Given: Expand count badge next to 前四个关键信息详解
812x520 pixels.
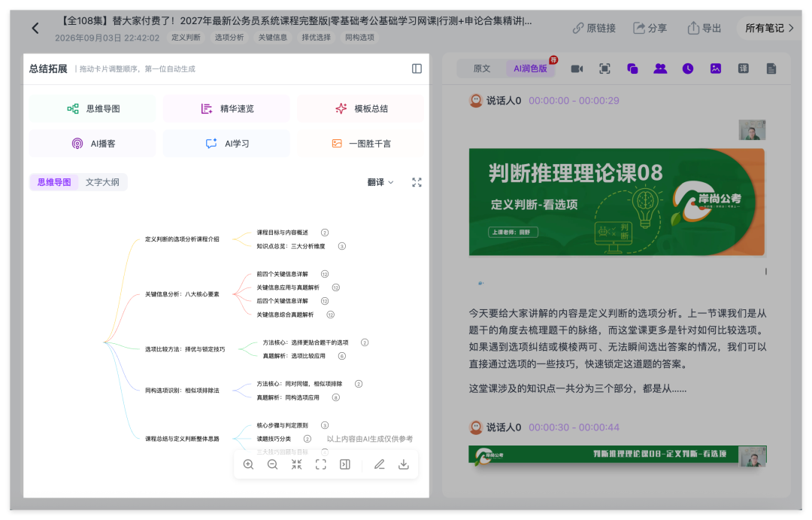Looking at the screenshot, I should [325, 274].
